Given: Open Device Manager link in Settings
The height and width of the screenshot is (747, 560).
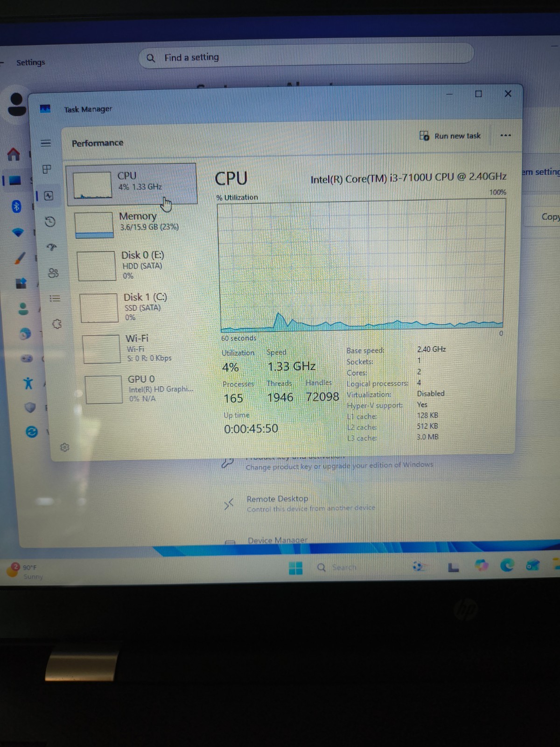Looking at the screenshot, I should (277, 540).
